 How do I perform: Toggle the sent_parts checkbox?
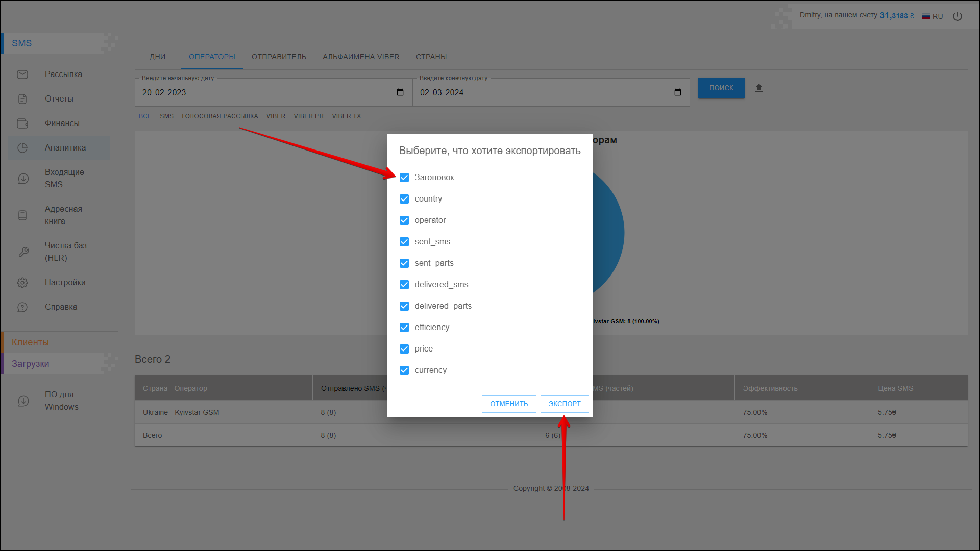click(404, 263)
